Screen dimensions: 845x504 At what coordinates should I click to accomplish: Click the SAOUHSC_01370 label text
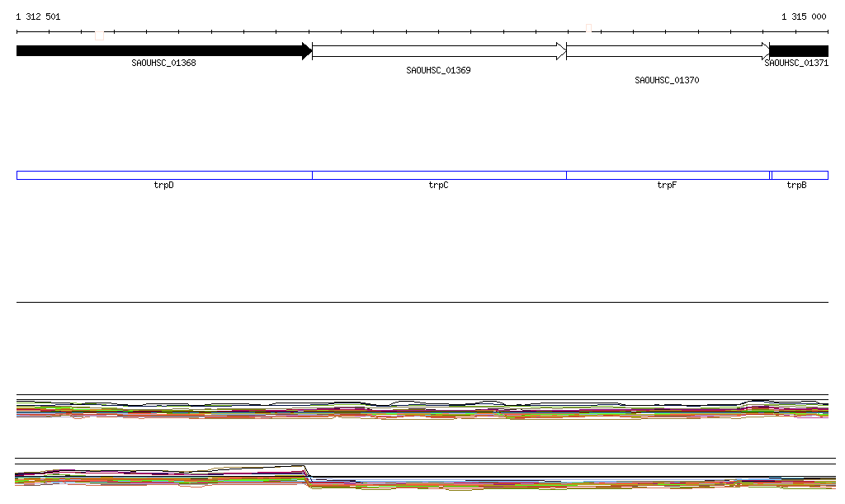(667, 81)
